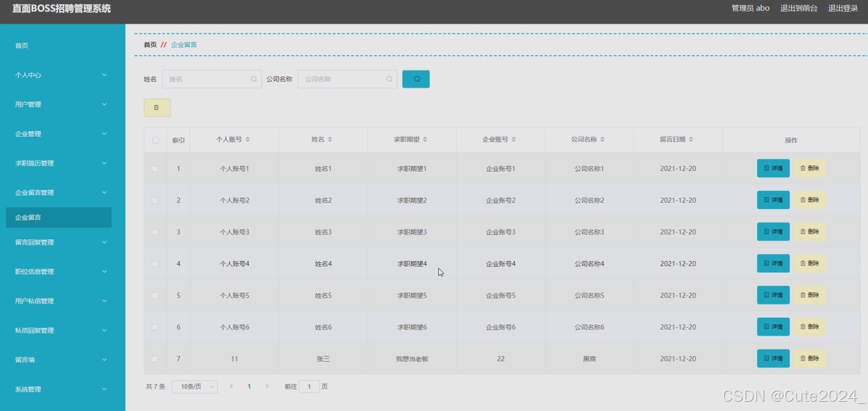Click the search magnifier button

pos(415,79)
